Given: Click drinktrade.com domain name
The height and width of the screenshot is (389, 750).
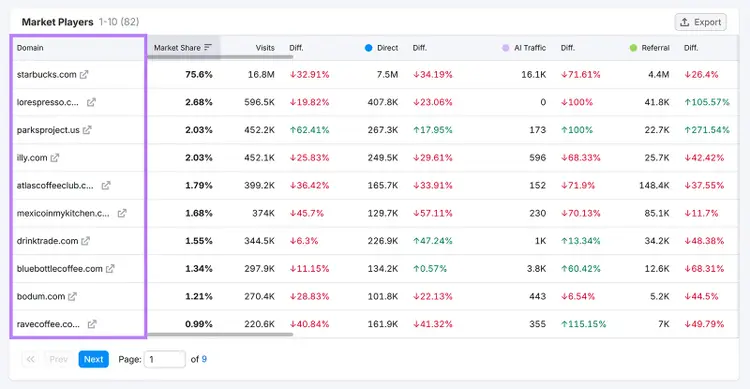Looking at the screenshot, I should coord(47,241).
